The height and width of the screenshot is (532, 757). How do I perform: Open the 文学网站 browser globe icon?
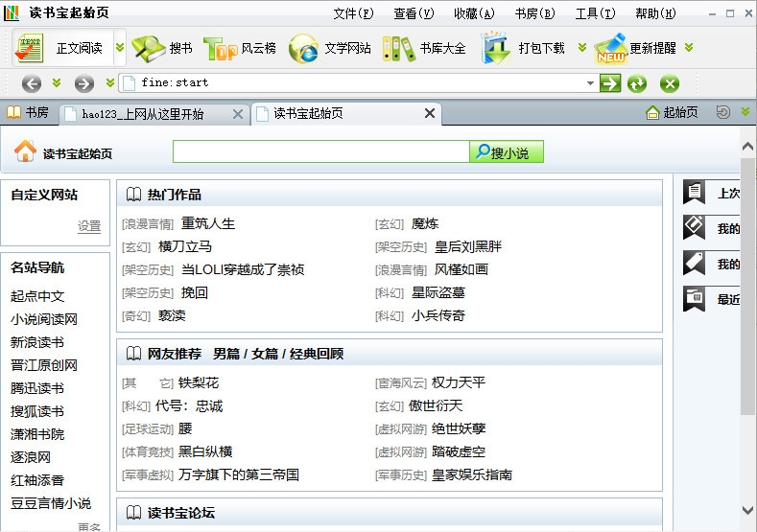point(303,49)
